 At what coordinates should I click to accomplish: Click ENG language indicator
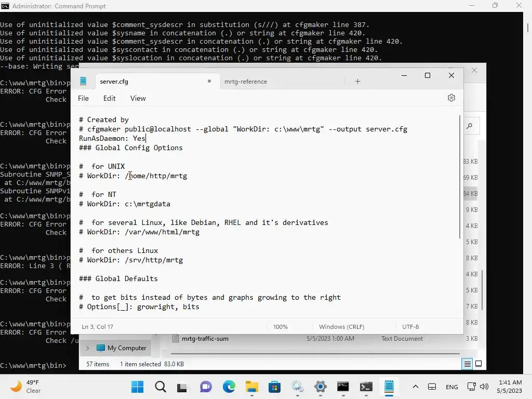click(x=451, y=387)
